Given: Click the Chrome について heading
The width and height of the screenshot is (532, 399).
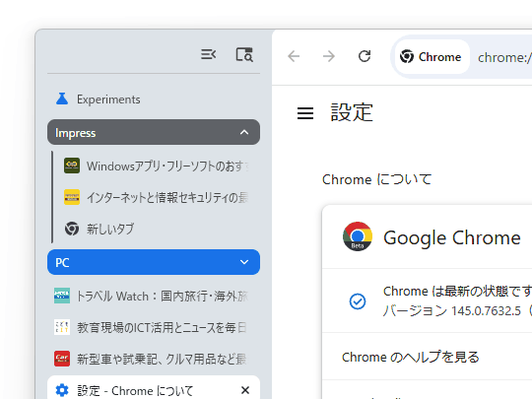Looking at the screenshot, I should coord(376,179).
